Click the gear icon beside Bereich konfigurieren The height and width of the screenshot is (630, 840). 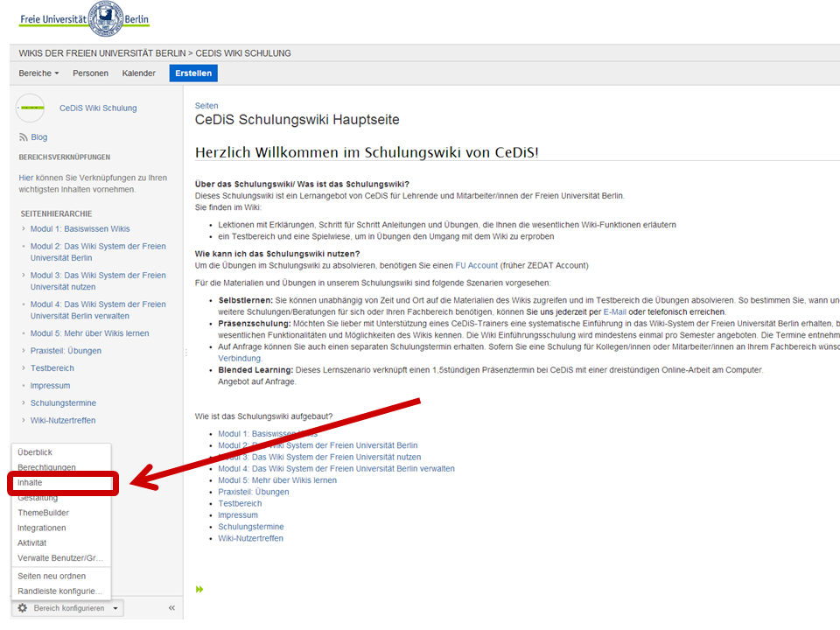23,608
